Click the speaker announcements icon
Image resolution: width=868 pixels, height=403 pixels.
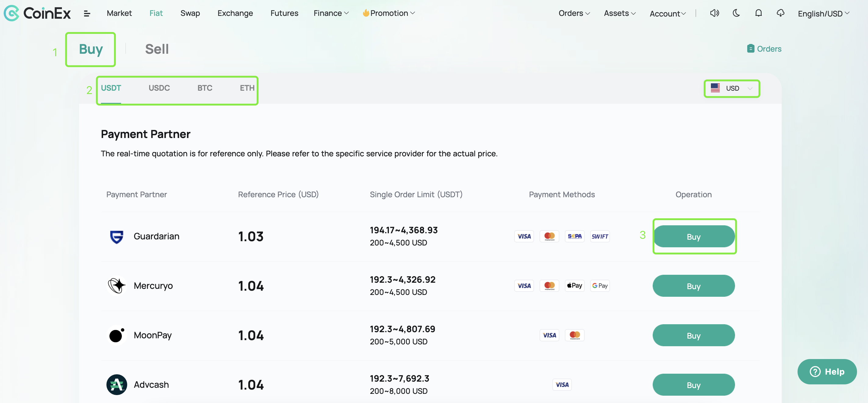[x=714, y=13]
